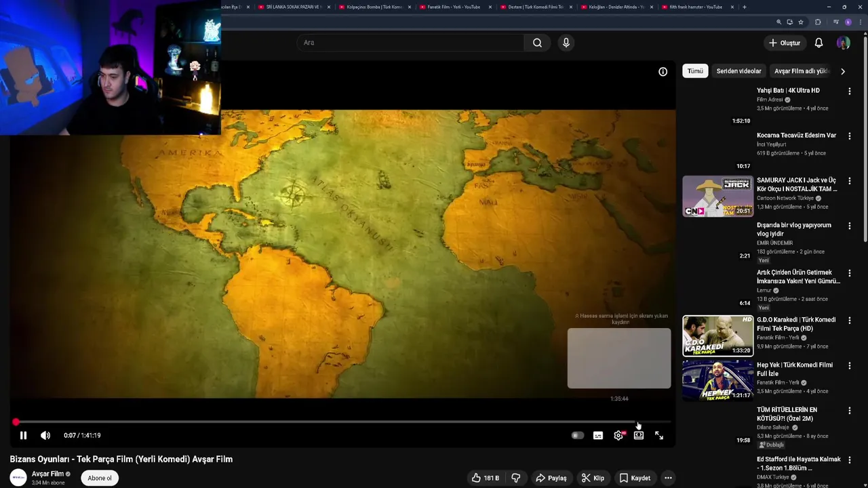Open options menu for G.D.O Karakedi video
This screenshot has height=488, width=868.
click(x=850, y=321)
